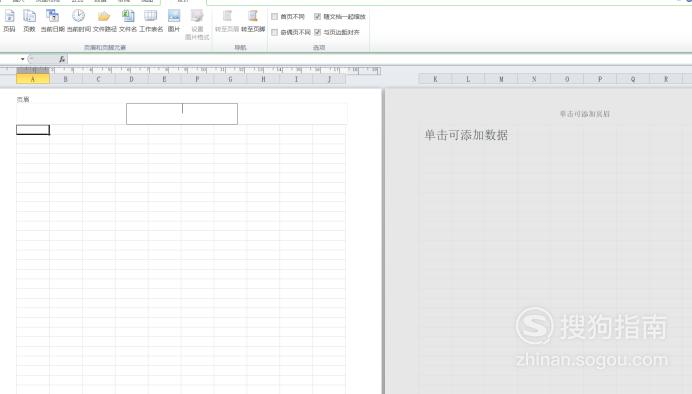Screen dimensions: 692x394
Task: Enable Different Odd & Even Pages (奇偶页不同)
Action: pos(291,32)
